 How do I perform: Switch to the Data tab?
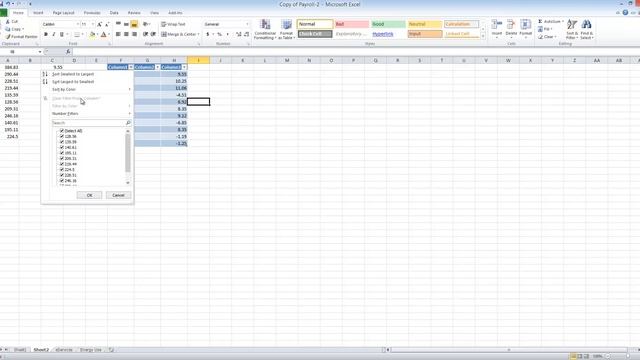114,13
